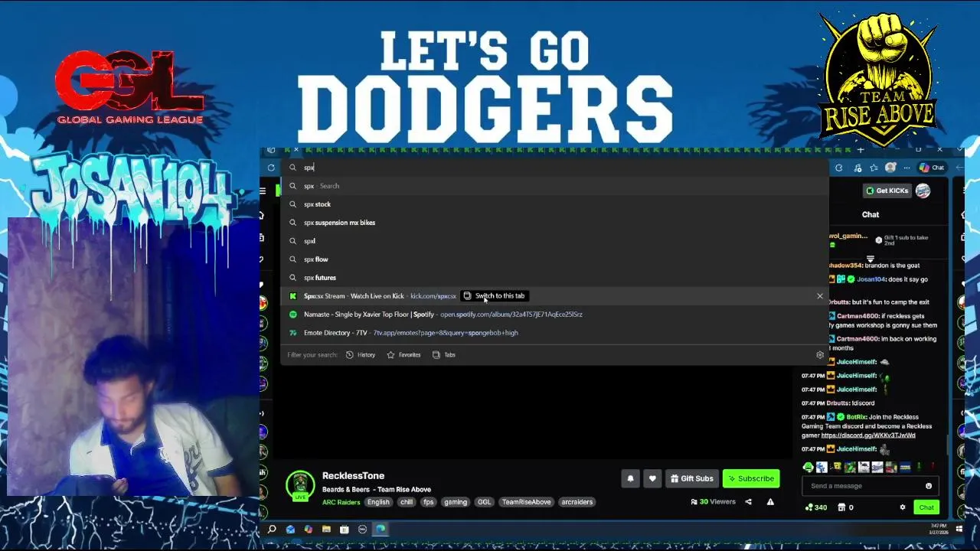The height and width of the screenshot is (551, 980).
Task: Click Josan104 username in chat
Action: coord(871,279)
